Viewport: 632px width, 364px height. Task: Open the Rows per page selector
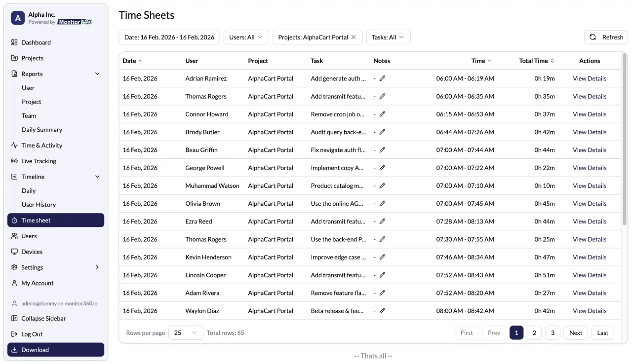pyautogui.click(x=185, y=332)
